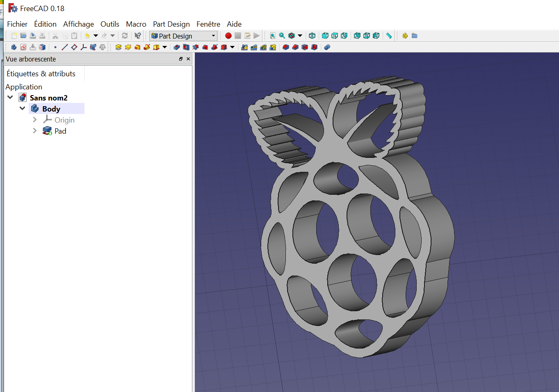Print the document
Viewport: 559px width, 392px height.
(42, 36)
